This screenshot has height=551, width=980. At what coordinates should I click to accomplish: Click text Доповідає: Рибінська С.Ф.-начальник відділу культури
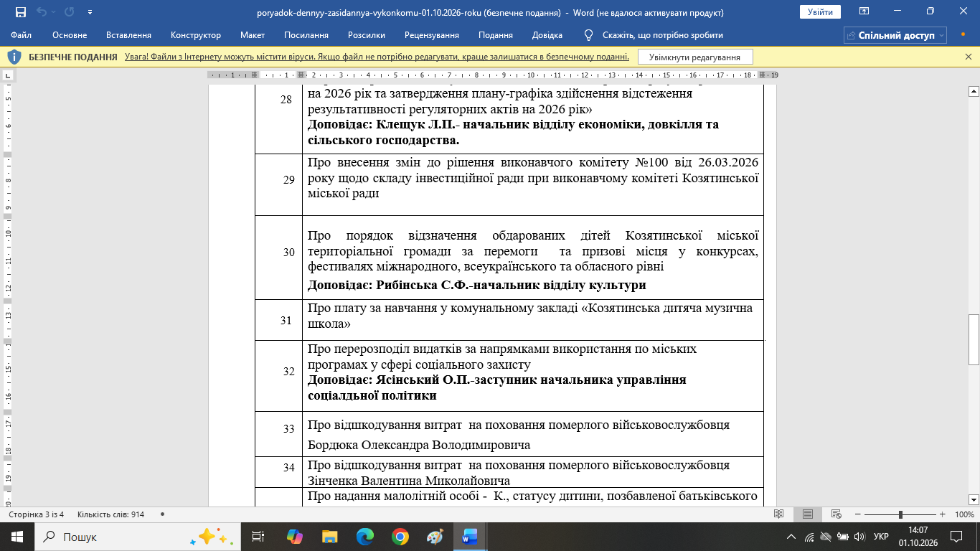tap(477, 285)
